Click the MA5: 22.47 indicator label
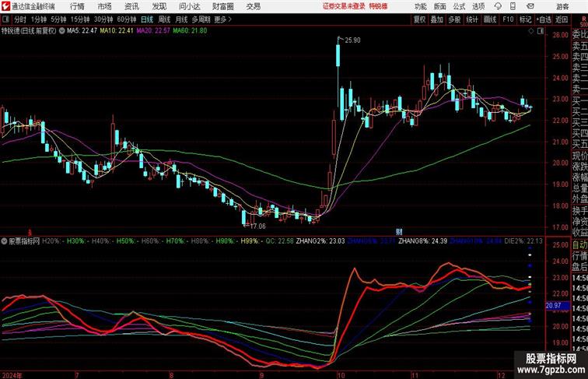The width and height of the screenshot is (588, 379). tap(82, 31)
